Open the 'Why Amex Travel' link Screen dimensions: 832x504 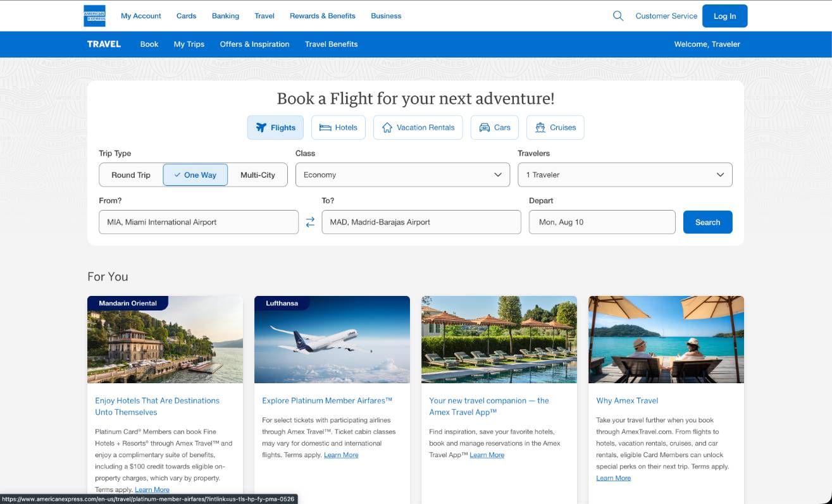pos(627,400)
